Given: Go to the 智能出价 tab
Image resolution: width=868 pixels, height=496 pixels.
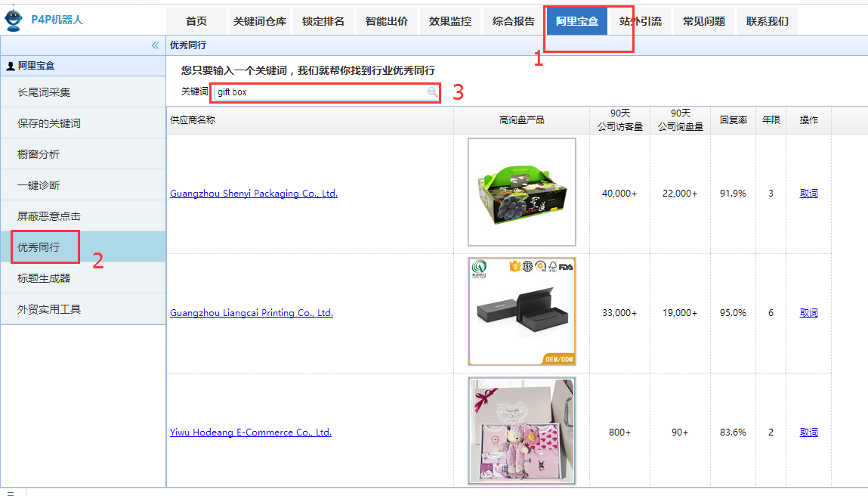Looking at the screenshot, I should click(x=386, y=21).
